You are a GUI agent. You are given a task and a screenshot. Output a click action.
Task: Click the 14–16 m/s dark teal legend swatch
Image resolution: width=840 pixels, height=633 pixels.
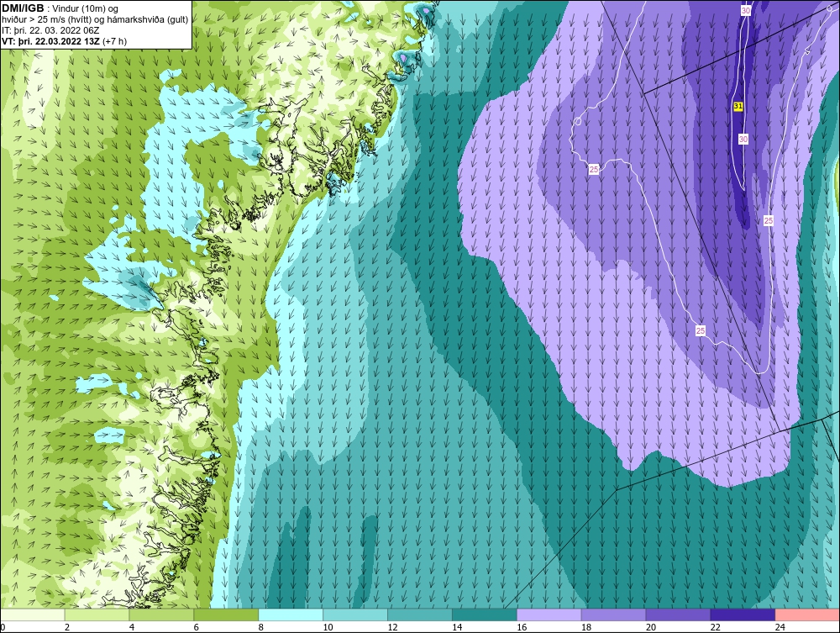(x=485, y=615)
